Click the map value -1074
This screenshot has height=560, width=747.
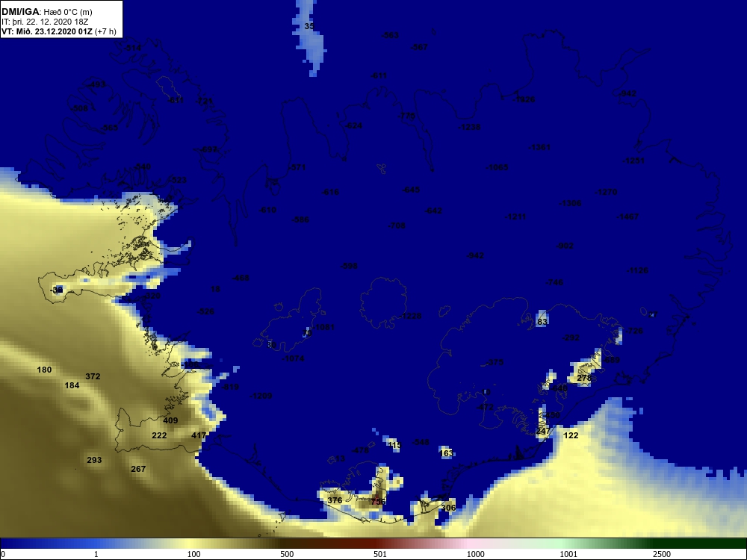(x=293, y=358)
